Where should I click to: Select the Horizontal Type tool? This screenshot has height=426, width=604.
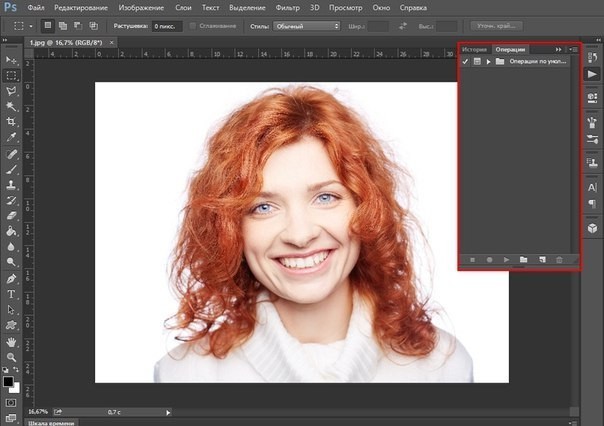11,294
